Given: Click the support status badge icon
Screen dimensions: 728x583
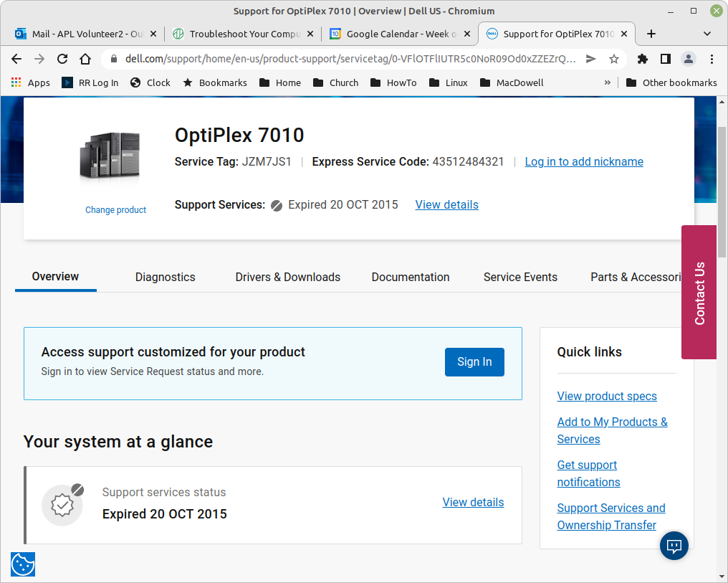Looking at the screenshot, I should pos(62,505).
